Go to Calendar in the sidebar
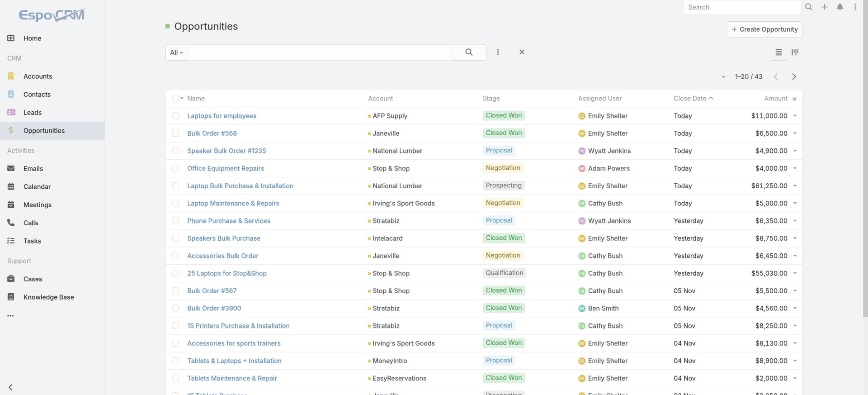Image resolution: width=868 pixels, height=395 pixels. pos(37,186)
